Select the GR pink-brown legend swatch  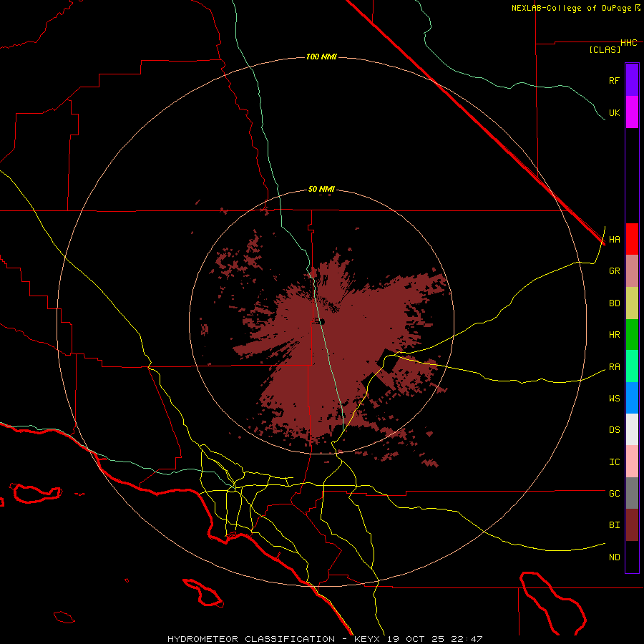(x=632, y=271)
